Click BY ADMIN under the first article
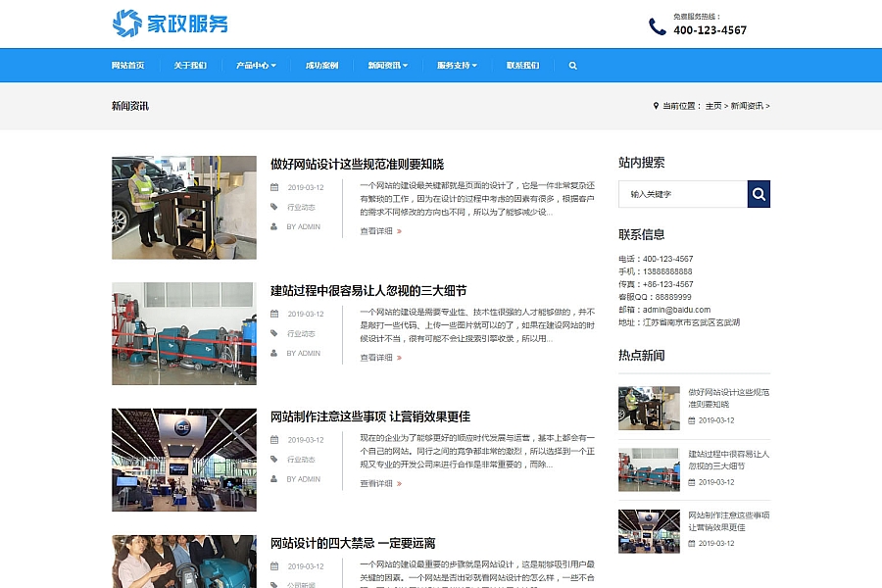Screen dimensions: 882x588 pos(304,226)
